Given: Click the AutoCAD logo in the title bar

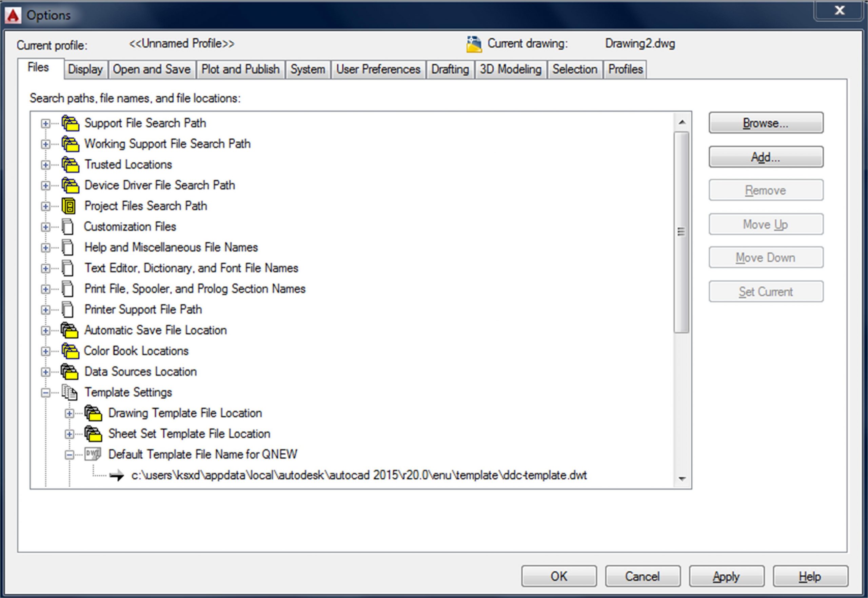Looking at the screenshot, I should [14, 15].
